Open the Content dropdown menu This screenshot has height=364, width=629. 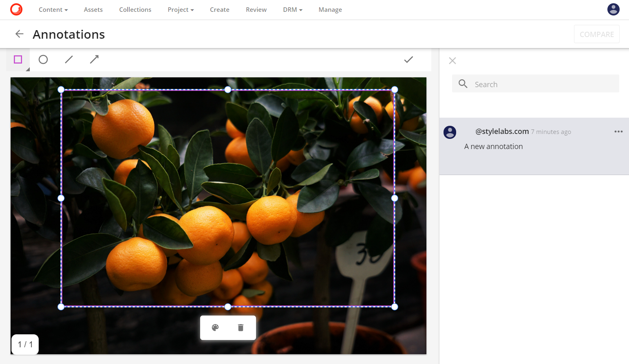[x=53, y=9]
